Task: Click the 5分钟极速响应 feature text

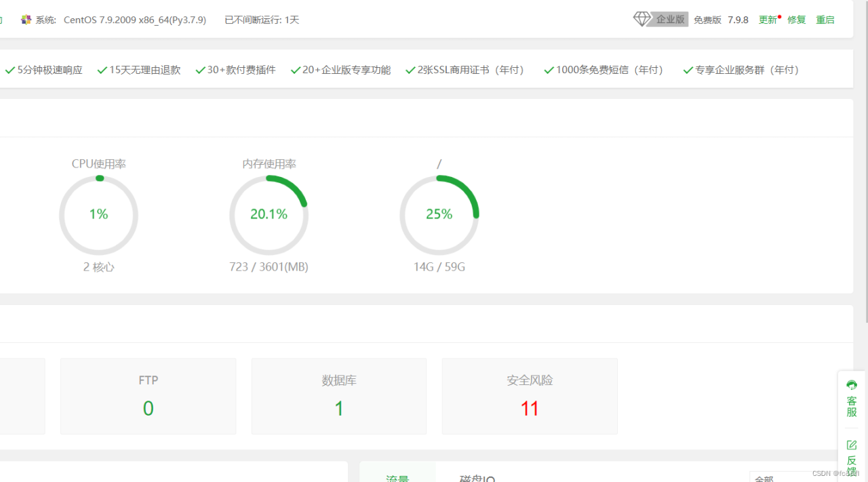Action: (x=50, y=70)
